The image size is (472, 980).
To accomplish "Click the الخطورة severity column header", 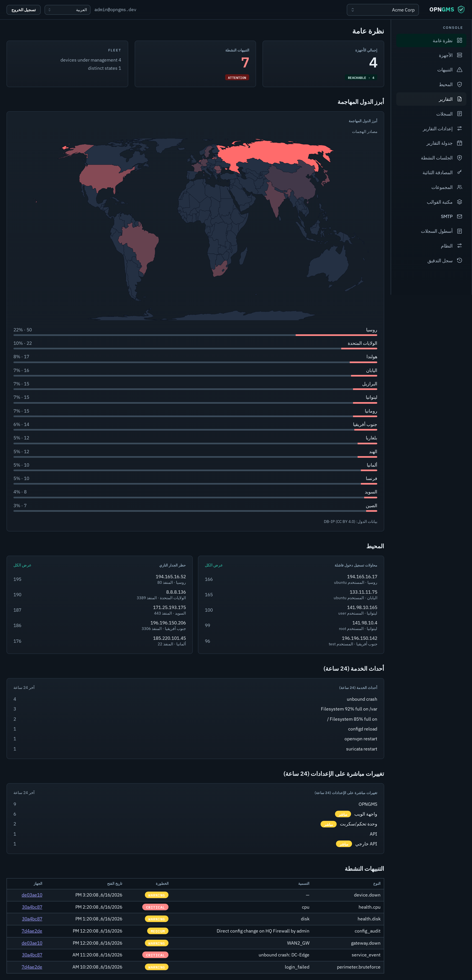I will [162, 883].
